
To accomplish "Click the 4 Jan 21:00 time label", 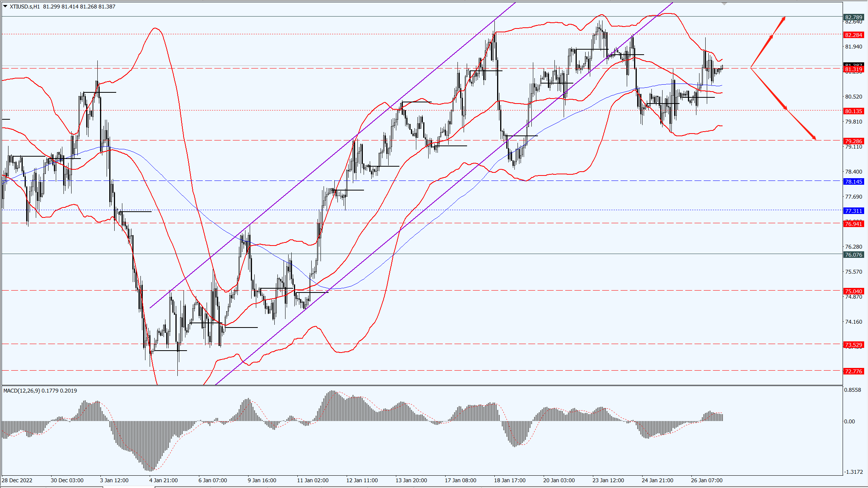I will click(164, 480).
